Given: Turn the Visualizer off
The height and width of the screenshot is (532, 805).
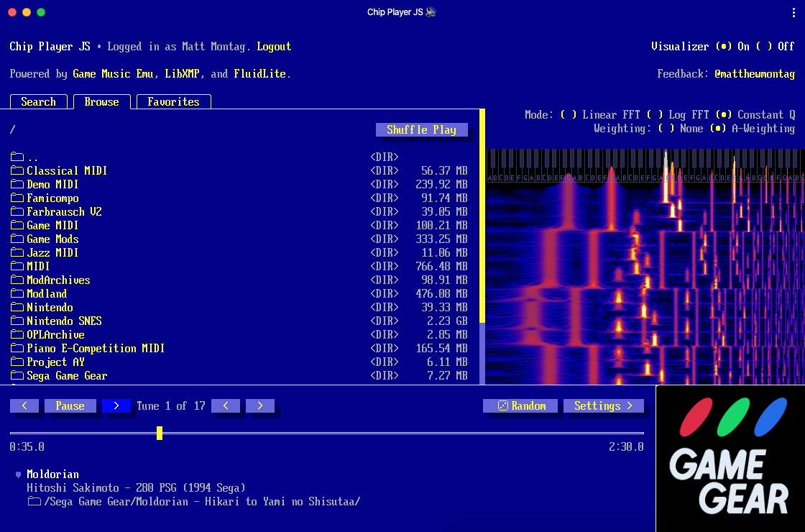Looking at the screenshot, I should [765, 47].
